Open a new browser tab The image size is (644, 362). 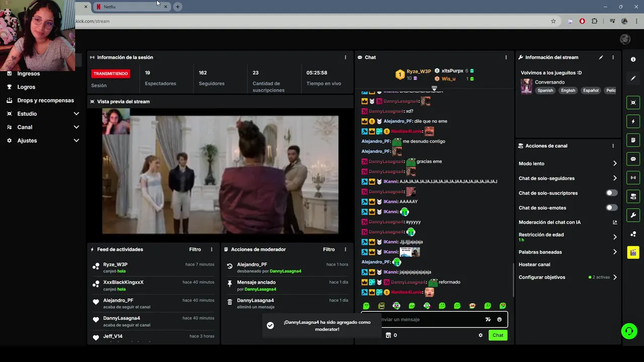tap(178, 7)
